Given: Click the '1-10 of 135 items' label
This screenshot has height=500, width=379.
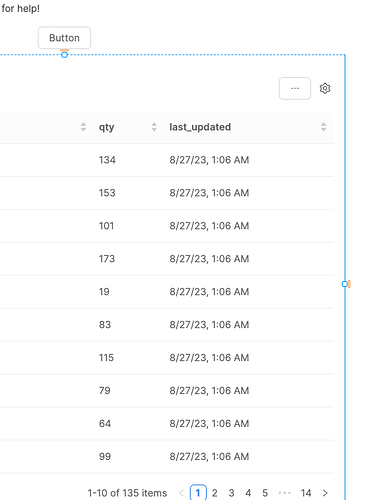Looking at the screenshot, I should click(x=127, y=493).
